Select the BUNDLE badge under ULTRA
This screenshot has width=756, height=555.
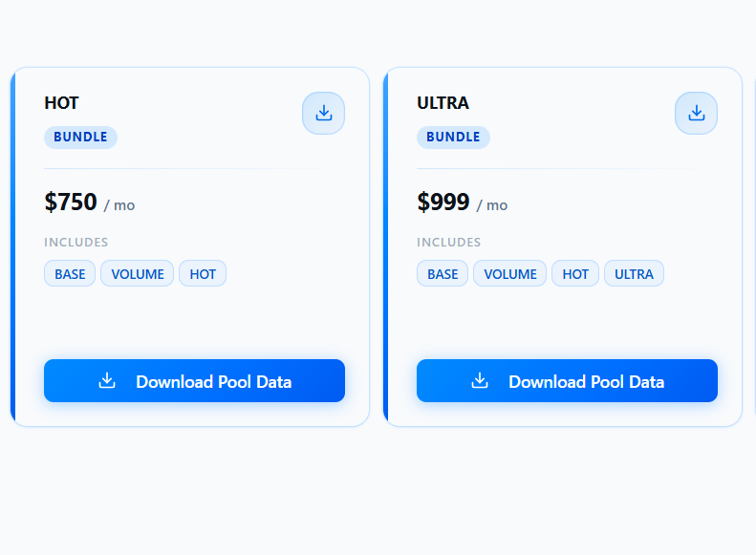pyautogui.click(x=453, y=138)
